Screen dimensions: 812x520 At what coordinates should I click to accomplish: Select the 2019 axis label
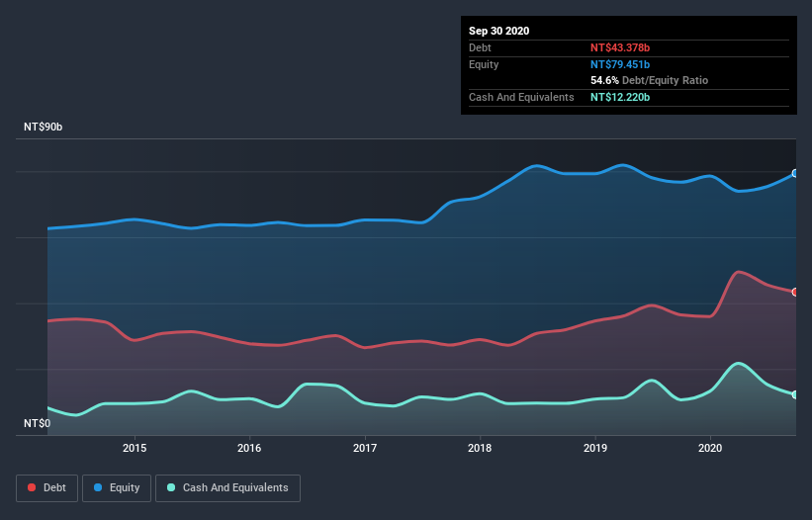pos(595,448)
